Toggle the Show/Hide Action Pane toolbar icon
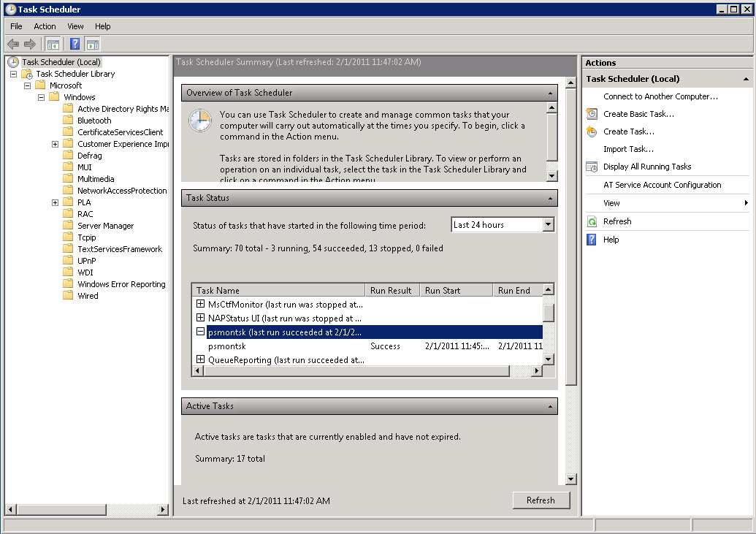This screenshot has height=534, width=756. click(x=92, y=45)
